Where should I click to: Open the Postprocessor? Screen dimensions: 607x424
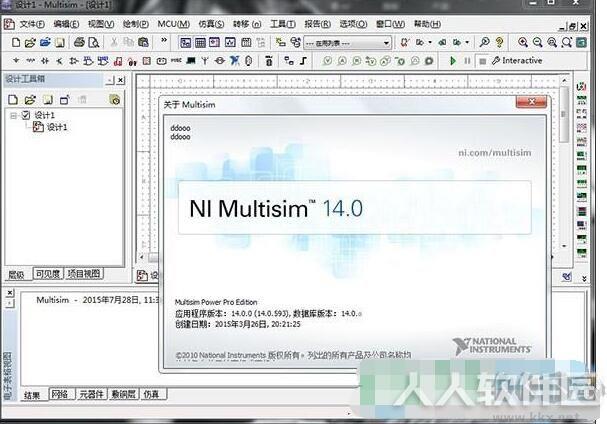point(246,42)
